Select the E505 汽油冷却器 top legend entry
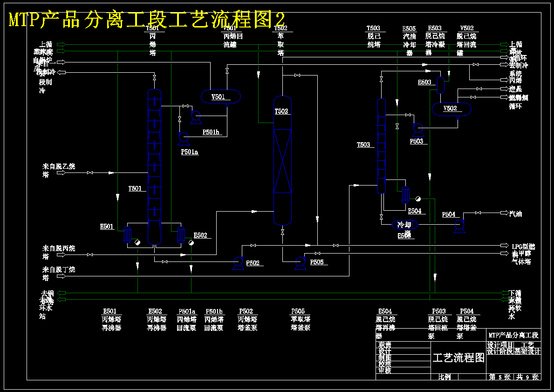 [410, 41]
